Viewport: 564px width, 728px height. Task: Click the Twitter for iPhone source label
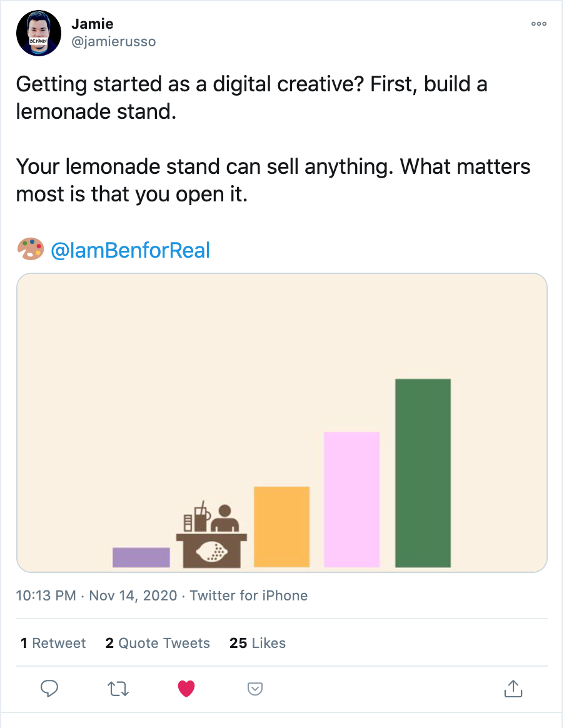pos(249,595)
